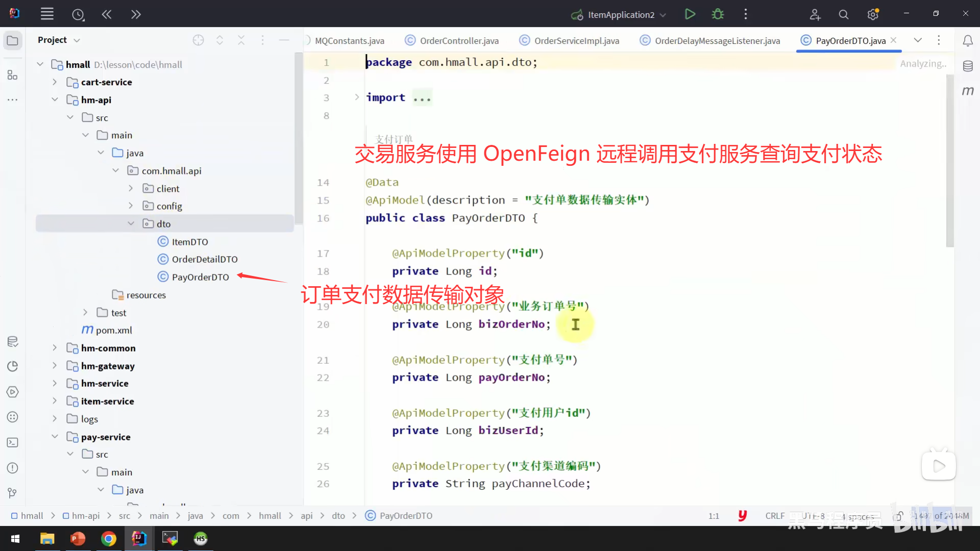Viewport: 980px width, 551px height.
Task: Click Select Opened File target icon
Action: (x=198, y=40)
